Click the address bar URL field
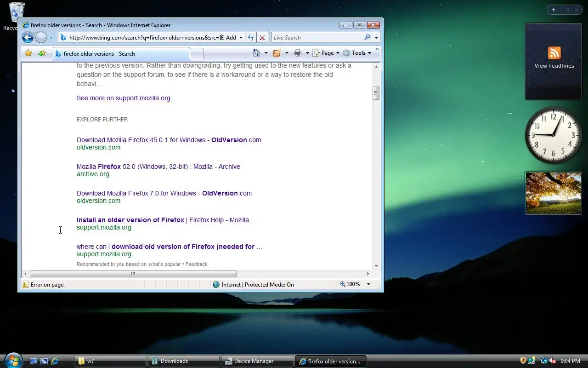588x368 pixels. point(152,38)
